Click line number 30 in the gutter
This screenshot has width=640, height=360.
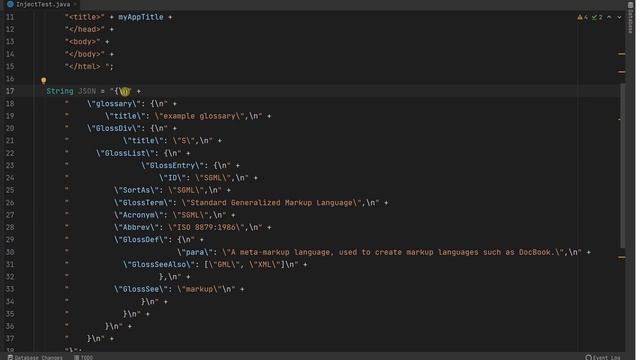click(10, 252)
